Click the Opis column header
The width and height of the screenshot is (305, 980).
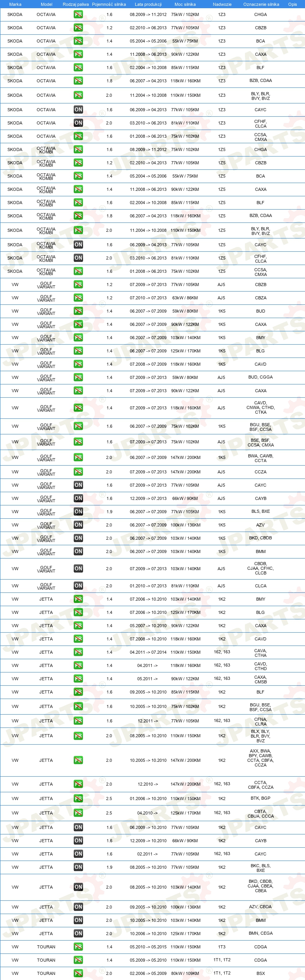[x=293, y=4]
